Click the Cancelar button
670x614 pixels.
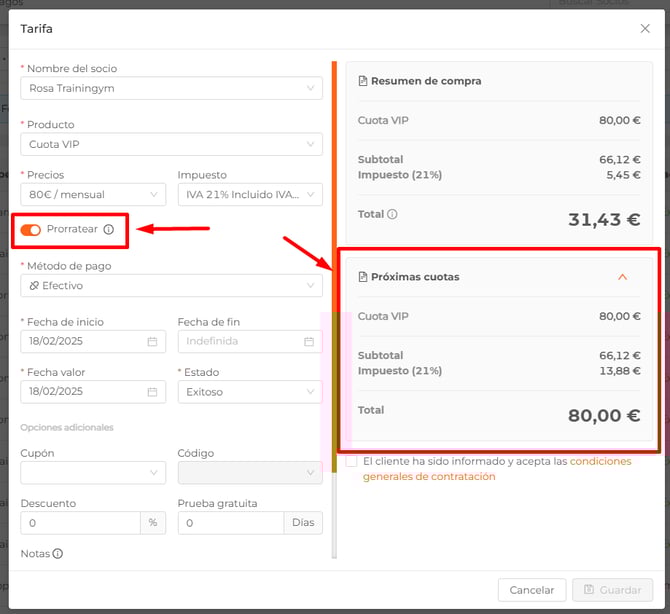[x=532, y=590]
